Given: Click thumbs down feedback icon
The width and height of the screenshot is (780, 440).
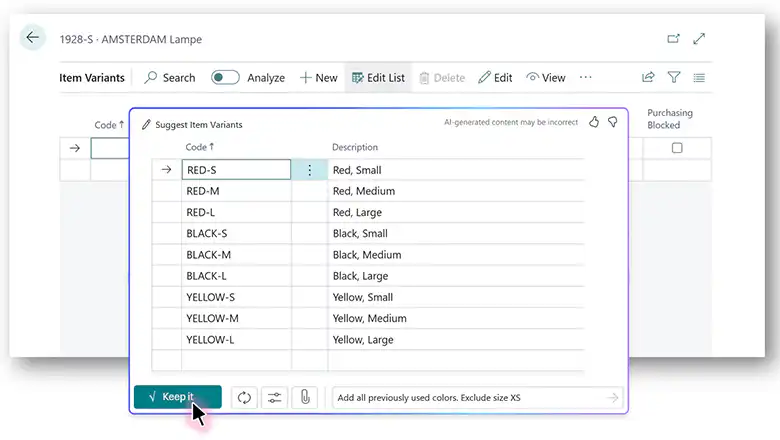Looking at the screenshot, I should 612,122.
